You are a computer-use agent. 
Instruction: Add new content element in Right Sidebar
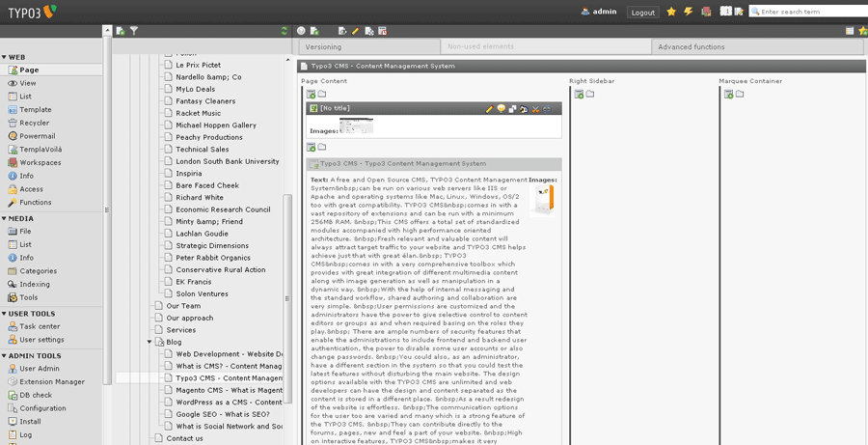(x=579, y=95)
